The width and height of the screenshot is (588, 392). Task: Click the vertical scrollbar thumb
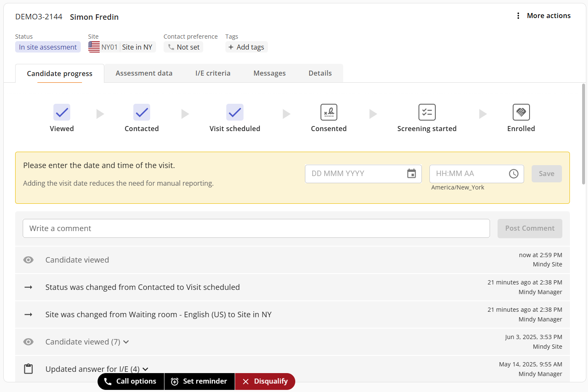583,134
